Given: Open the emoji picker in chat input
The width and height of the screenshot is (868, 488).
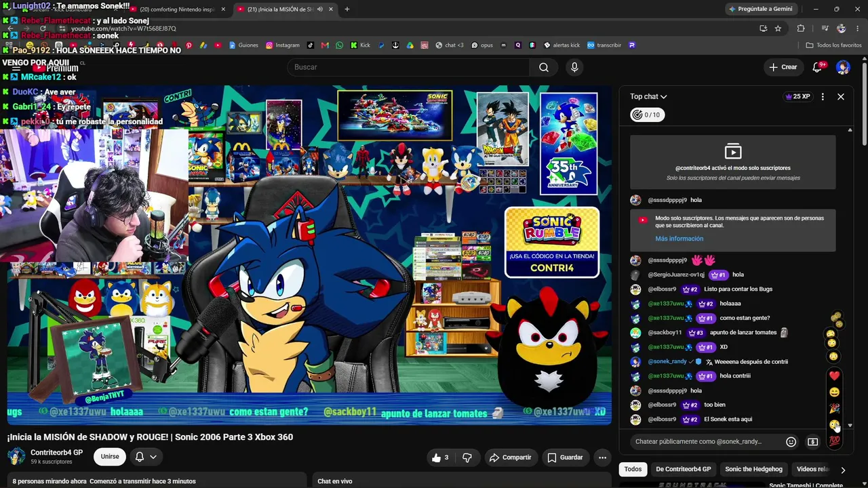Looking at the screenshot, I should pyautogui.click(x=791, y=442).
